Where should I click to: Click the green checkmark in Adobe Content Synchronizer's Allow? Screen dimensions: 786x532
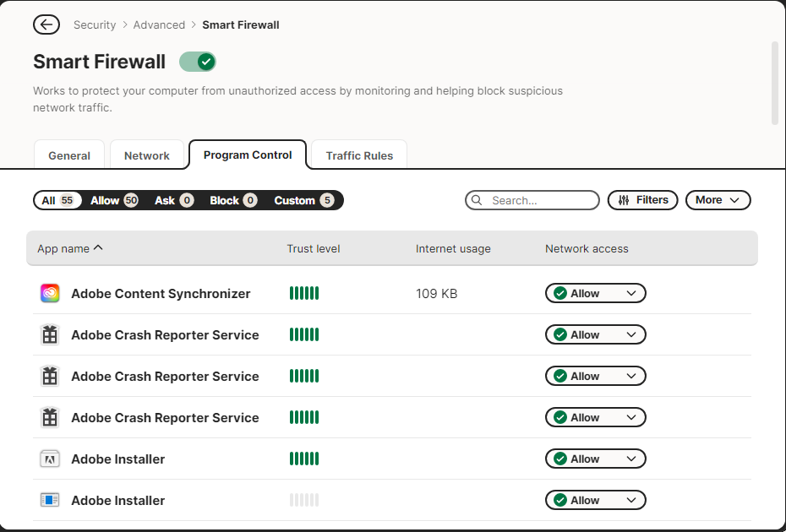point(559,294)
